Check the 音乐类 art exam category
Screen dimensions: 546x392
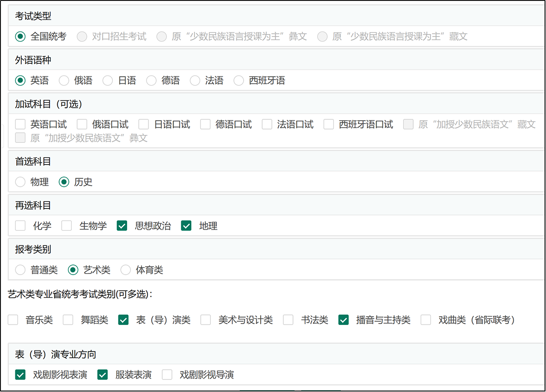tap(13, 320)
